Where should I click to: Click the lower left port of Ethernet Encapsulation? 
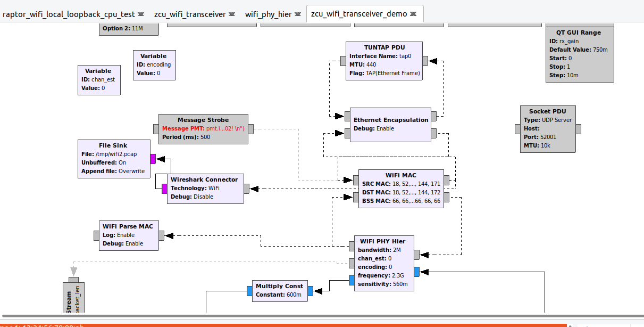pos(347,133)
